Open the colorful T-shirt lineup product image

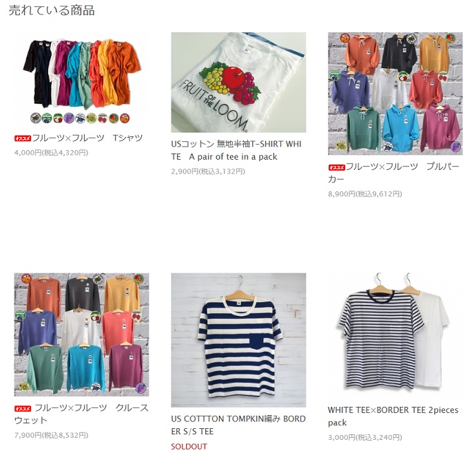[81, 79]
